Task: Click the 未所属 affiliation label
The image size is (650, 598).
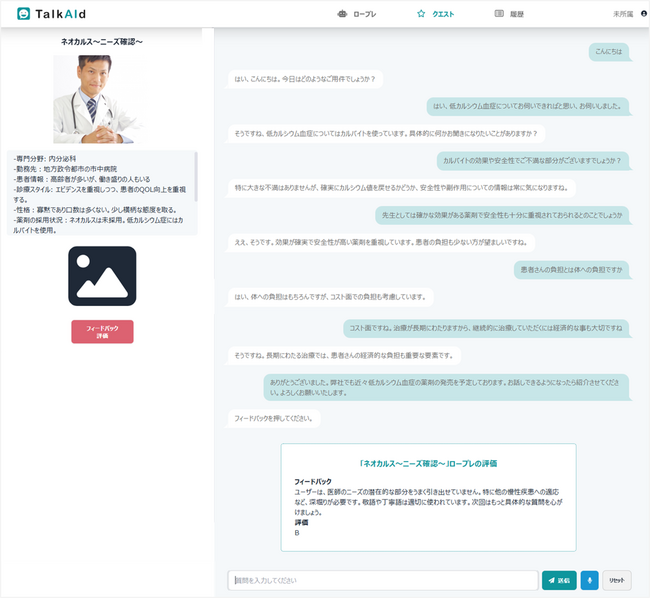Action: (x=623, y=14)
